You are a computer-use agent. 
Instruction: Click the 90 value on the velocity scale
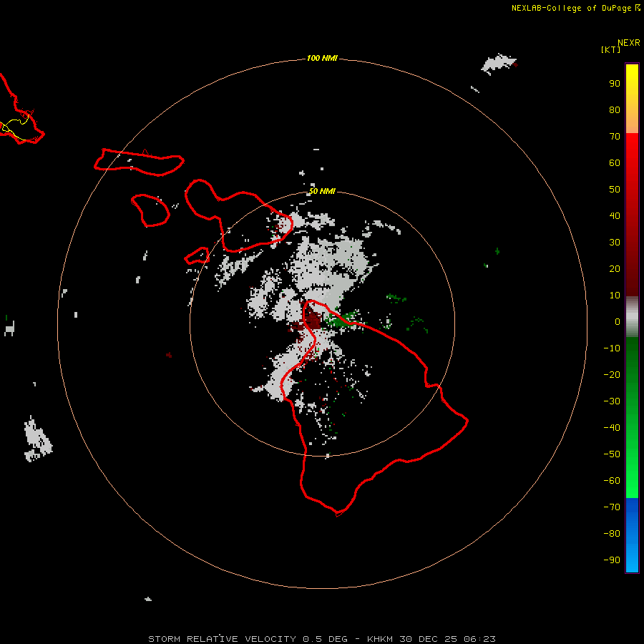(615, 84)
